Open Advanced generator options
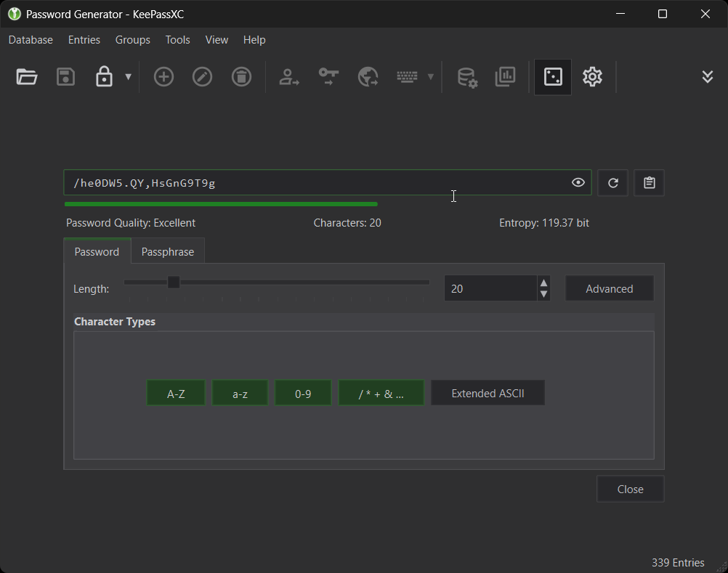Image resolution: width=728 pixels, height=573 pixels. 609,288
